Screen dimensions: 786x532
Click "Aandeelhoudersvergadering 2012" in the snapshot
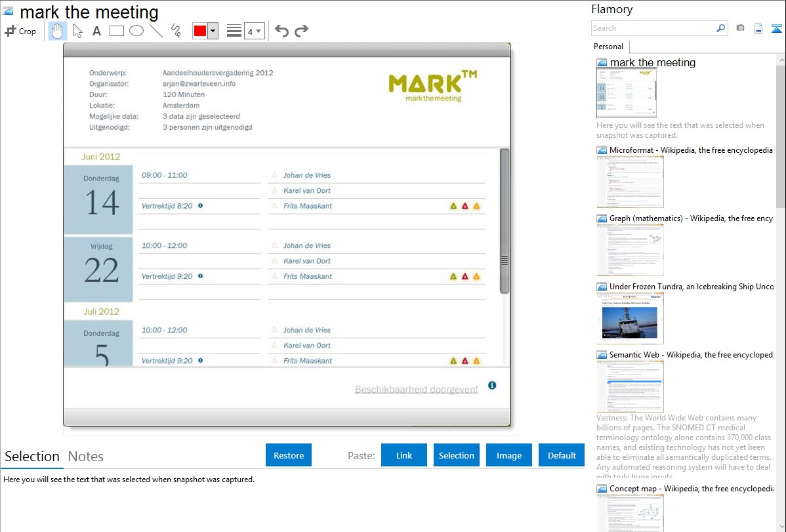click(218, 73)
